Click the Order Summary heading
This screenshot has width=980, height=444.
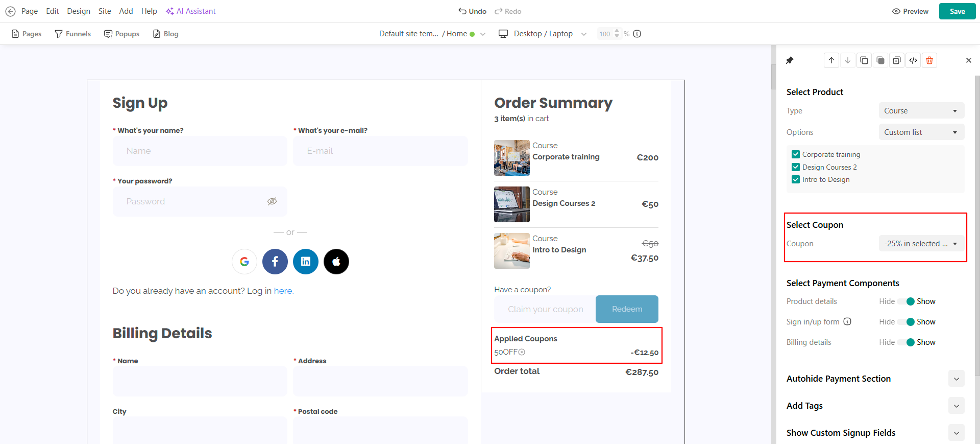point(553,103)
